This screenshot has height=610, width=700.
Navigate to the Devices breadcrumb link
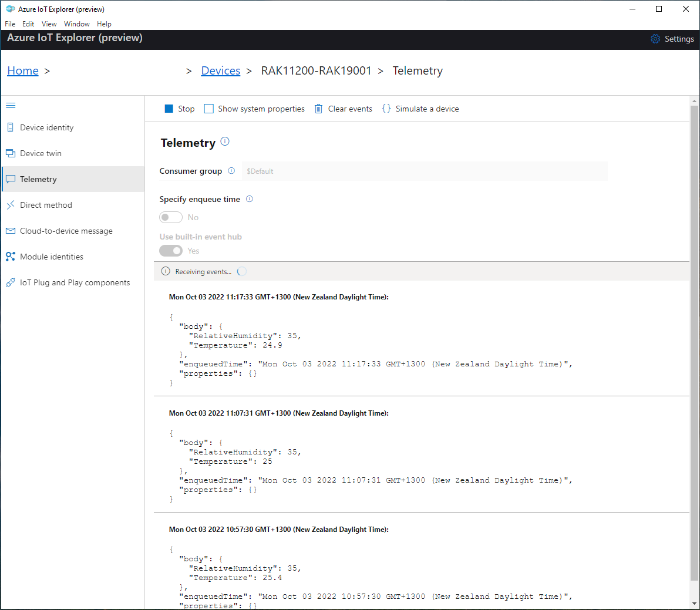(221, 70)
